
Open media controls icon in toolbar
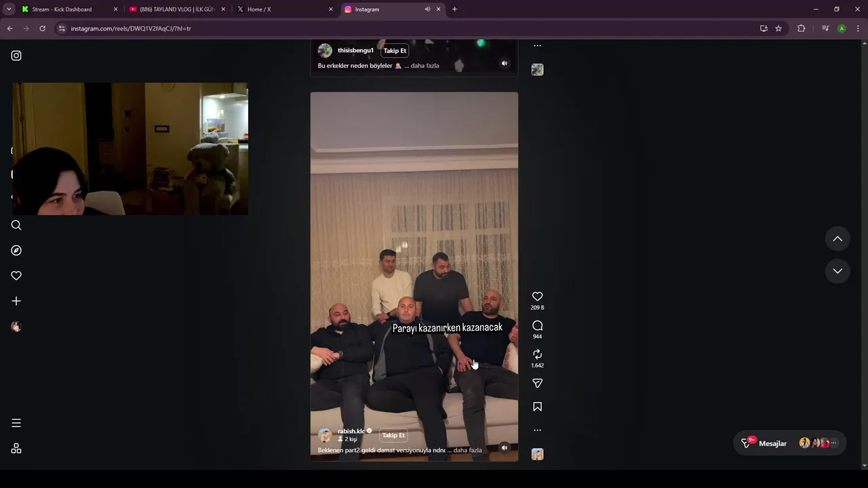pos(825,28)
